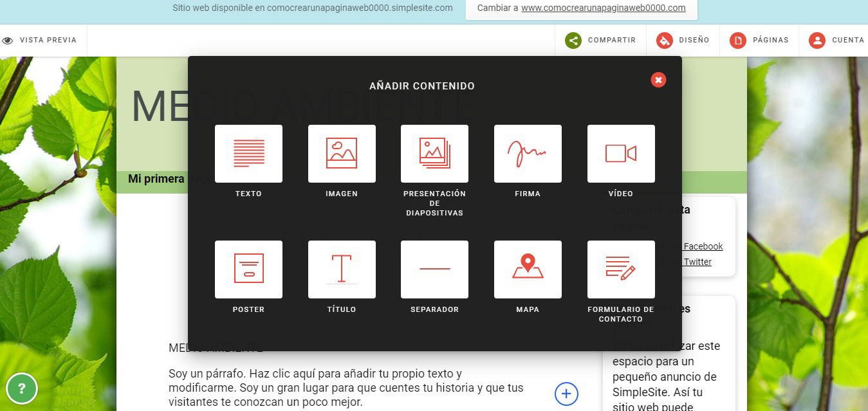
Task: Open the Diseño design menu
Action: pyautogui.click(x=683, y=40)
